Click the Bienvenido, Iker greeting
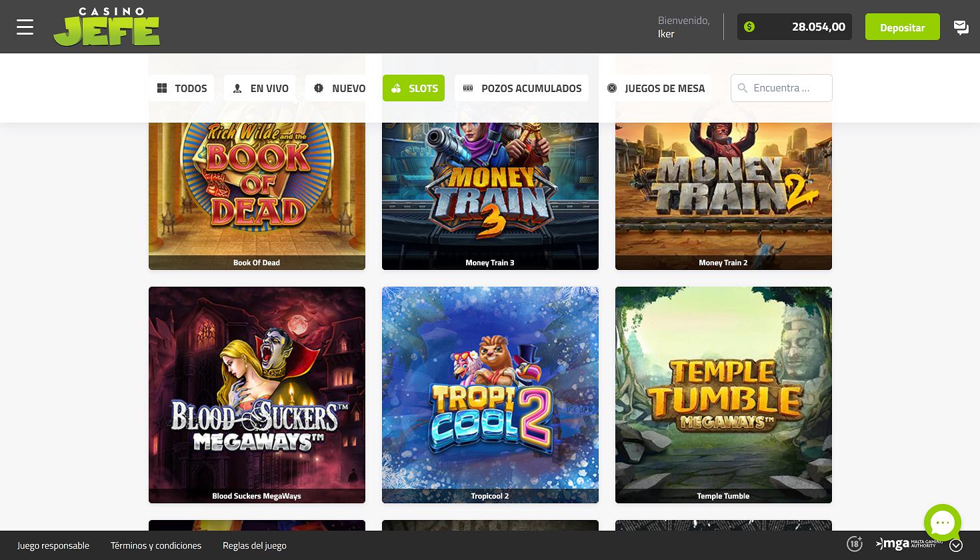980x560 pixels. (x=683, y=27)
